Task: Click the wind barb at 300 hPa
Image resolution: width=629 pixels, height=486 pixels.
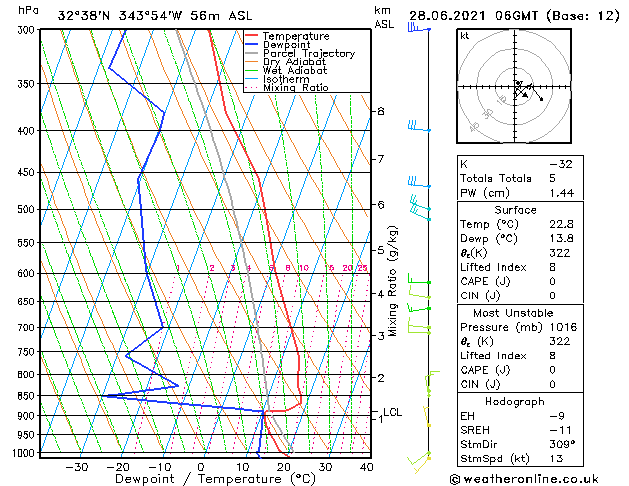Action: pos(416,29)
